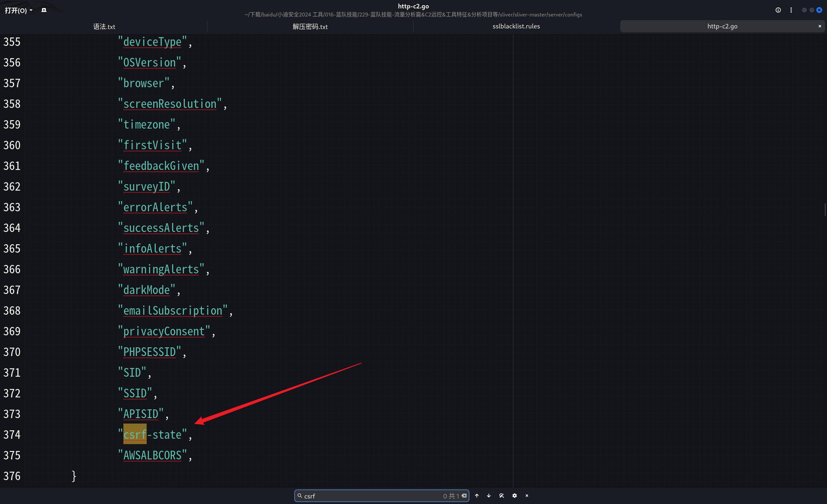Switch to the 解压密码.txt tab
The height and width of the screenshot is (504, 827).
tap(310, 26)
